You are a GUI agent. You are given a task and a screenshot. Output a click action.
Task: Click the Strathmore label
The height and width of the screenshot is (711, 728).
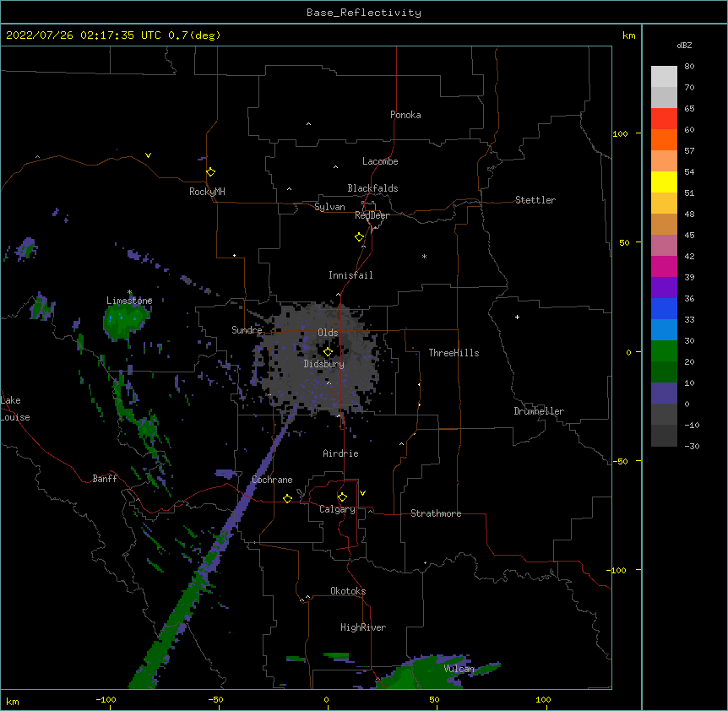pyautogui.click(x=436, y=513)
